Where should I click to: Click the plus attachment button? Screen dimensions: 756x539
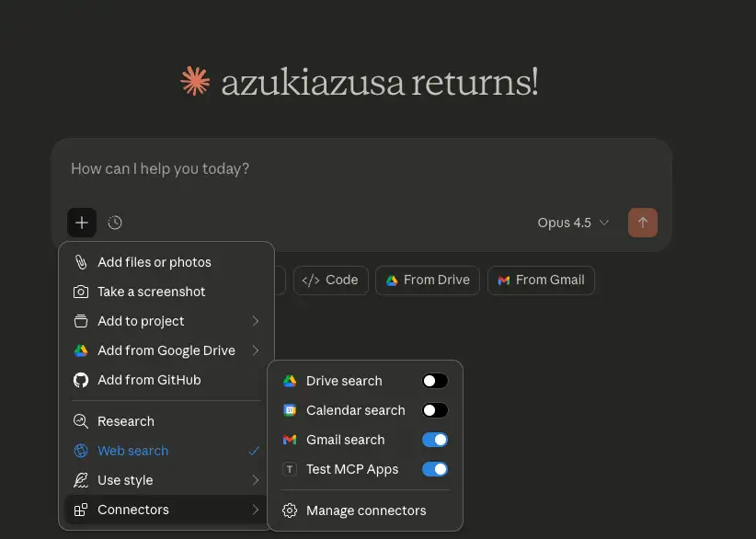[x=82, y=223]
